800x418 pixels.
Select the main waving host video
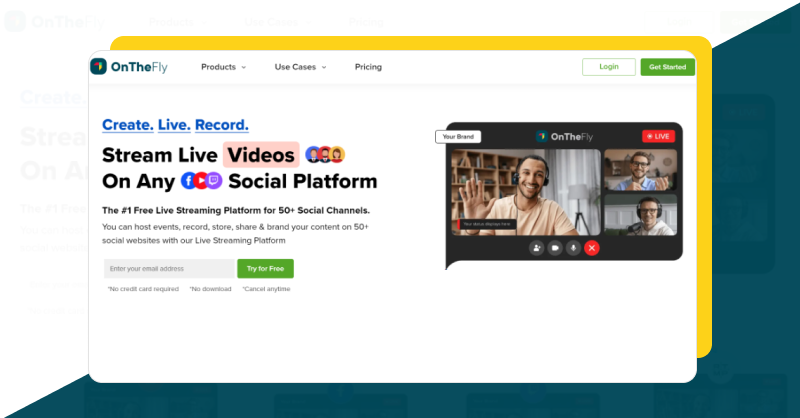pyautogui.click(x=526, y=192)
